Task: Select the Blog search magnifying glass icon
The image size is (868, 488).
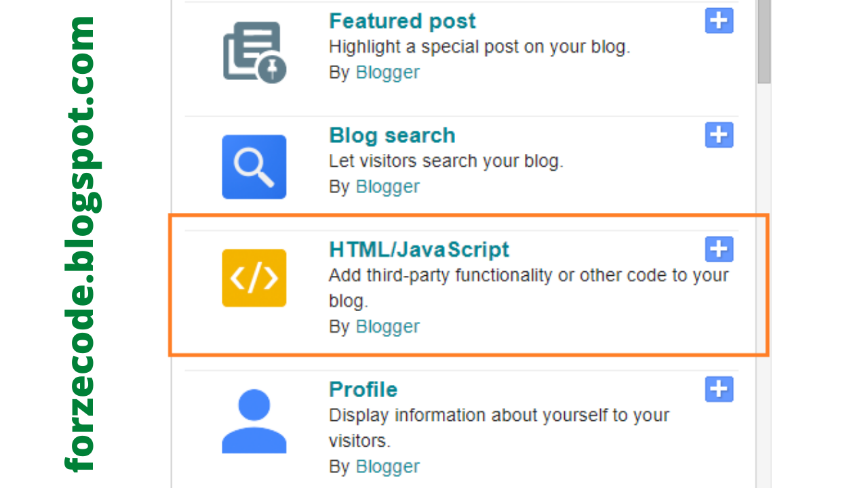Action: point(254,167)
